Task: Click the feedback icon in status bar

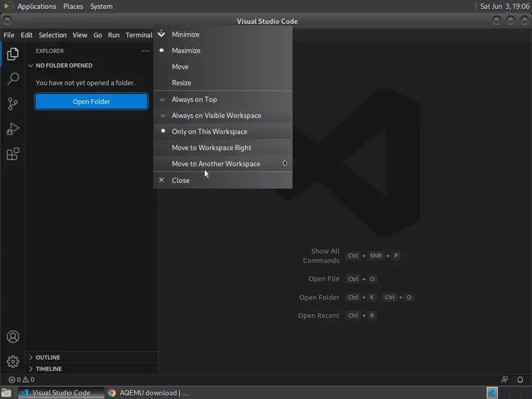Action: click(504, 380)
